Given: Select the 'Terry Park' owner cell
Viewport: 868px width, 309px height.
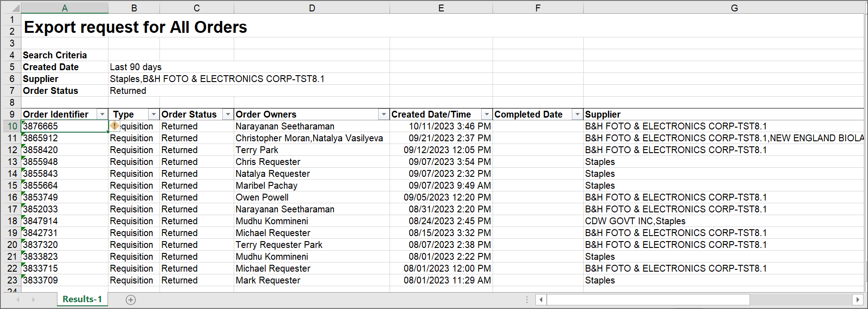Looking at the screenshot, I should pyautogui.click(x=312, y=150).
